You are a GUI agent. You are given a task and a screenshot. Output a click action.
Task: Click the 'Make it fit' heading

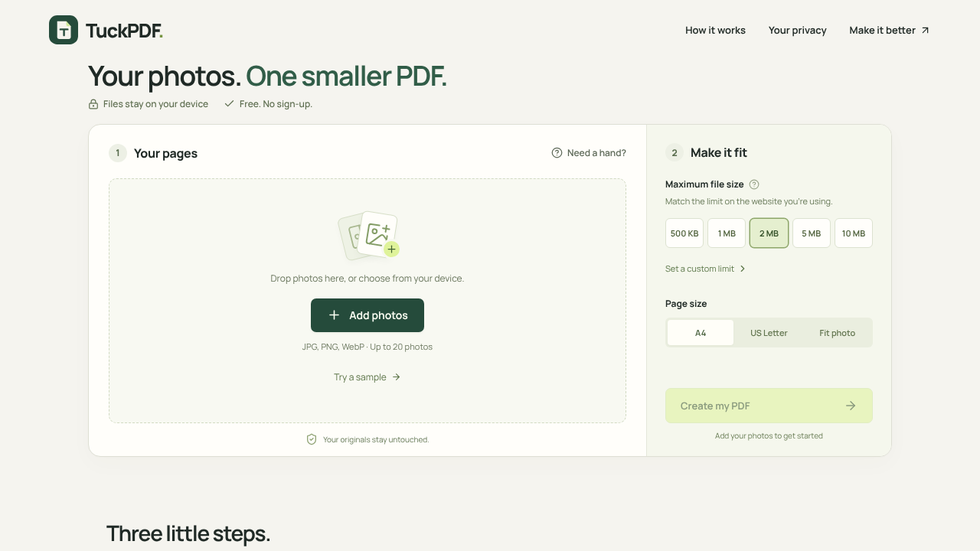click(719, 153)
